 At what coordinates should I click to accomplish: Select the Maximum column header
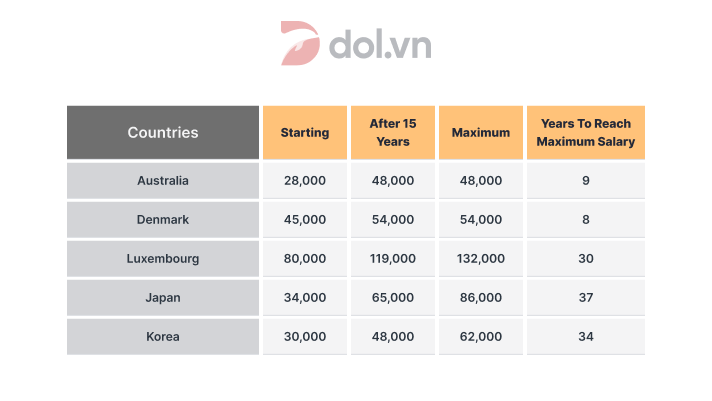coord(481,132)
